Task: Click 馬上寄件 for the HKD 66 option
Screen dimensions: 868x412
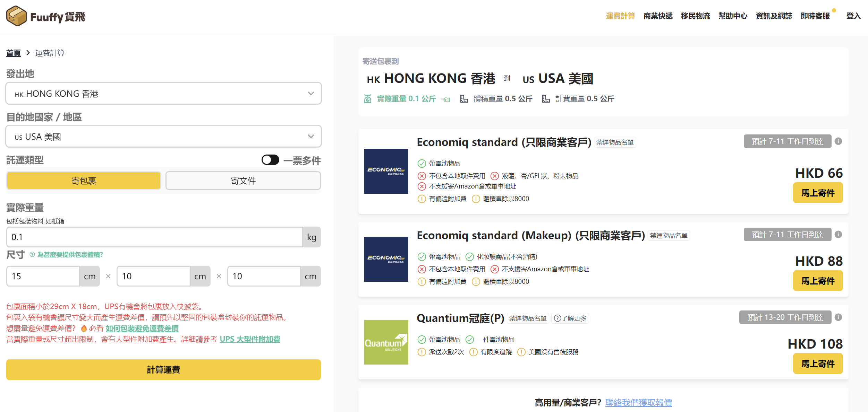Action: (818, 193)
